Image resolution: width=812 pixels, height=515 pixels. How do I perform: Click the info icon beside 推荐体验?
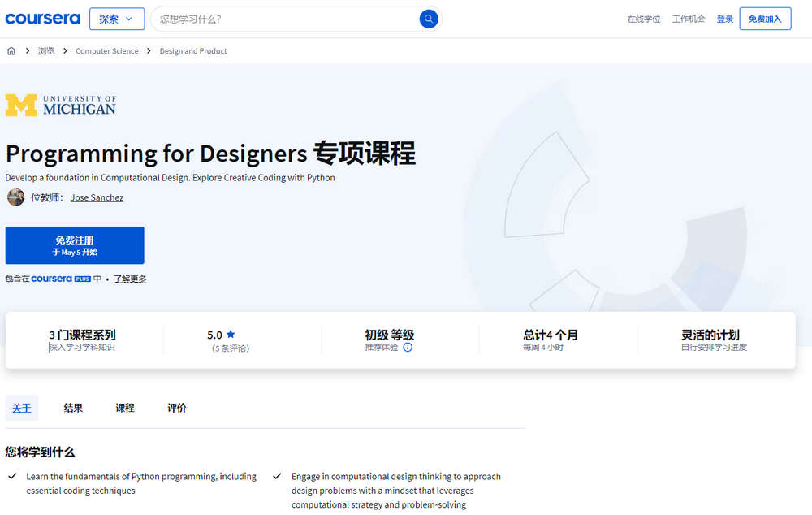(x=408, y=347)
